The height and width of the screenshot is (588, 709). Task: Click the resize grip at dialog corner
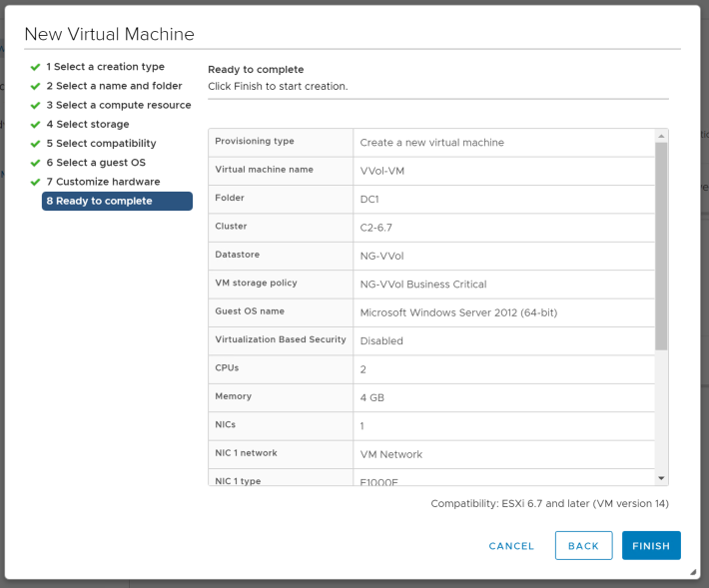point(693,572)
